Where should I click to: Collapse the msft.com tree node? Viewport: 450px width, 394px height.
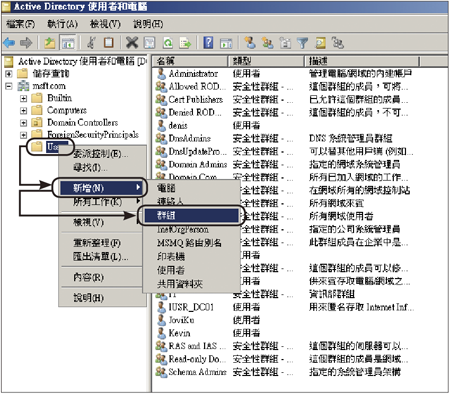tap(9, 86)
